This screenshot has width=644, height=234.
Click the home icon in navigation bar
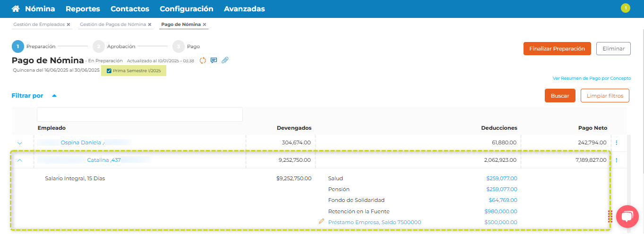click(16, 9)
